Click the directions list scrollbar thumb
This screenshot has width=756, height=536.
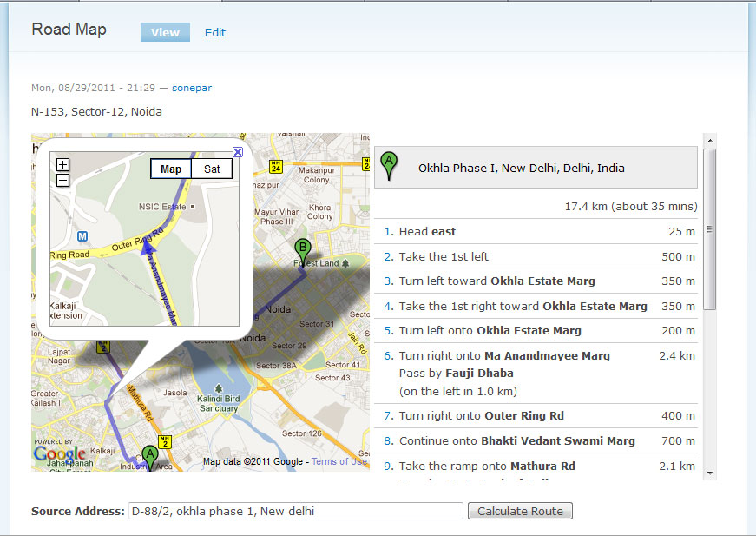coord(710,229)
